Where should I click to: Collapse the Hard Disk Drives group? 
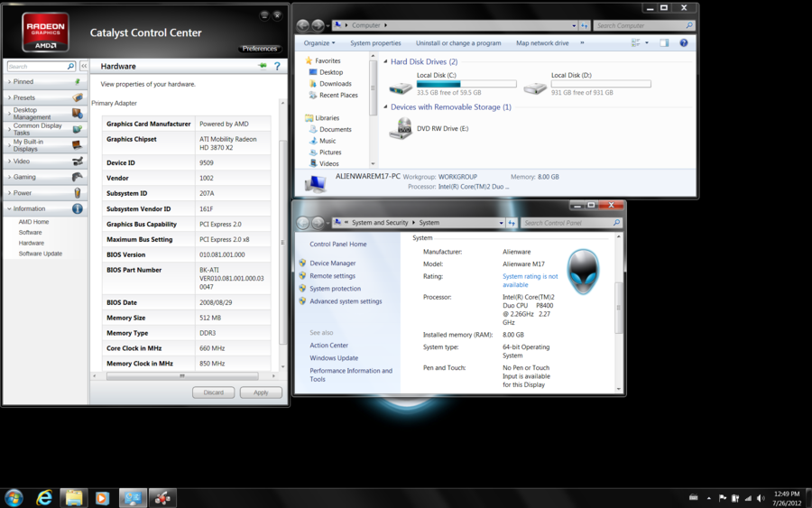tap(385, 61)
